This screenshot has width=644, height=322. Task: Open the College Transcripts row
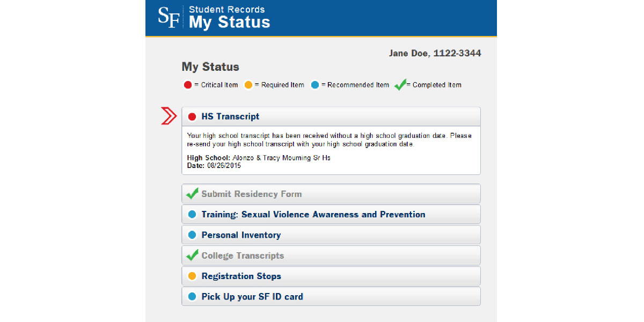[331, 255]
